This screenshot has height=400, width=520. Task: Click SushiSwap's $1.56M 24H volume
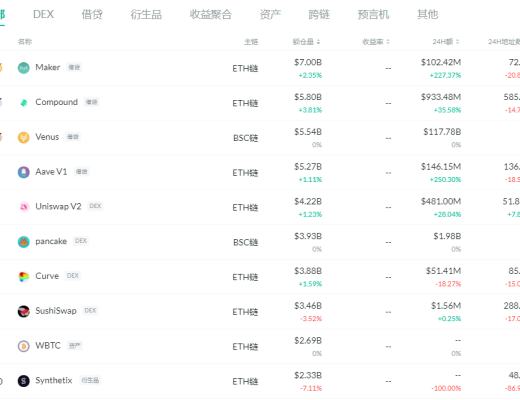click(x=446, y=306)
